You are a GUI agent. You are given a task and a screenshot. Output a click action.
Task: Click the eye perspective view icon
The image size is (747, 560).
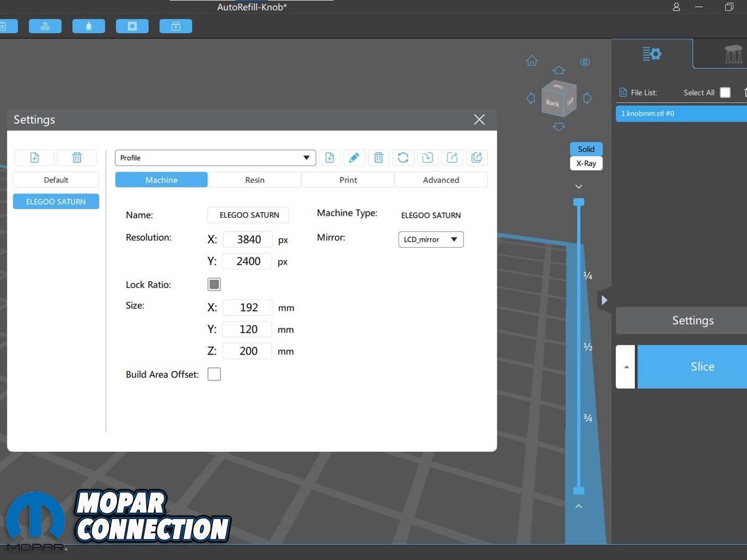(585, 62)
